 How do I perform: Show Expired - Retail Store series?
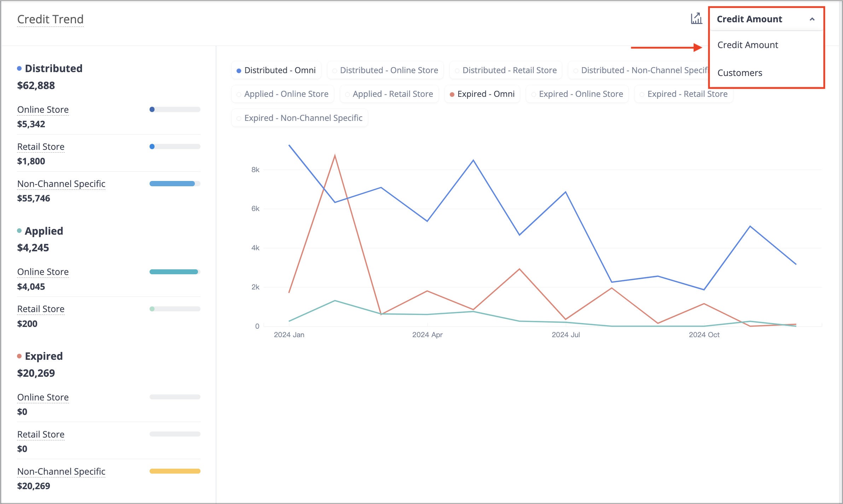pos(684,94)
